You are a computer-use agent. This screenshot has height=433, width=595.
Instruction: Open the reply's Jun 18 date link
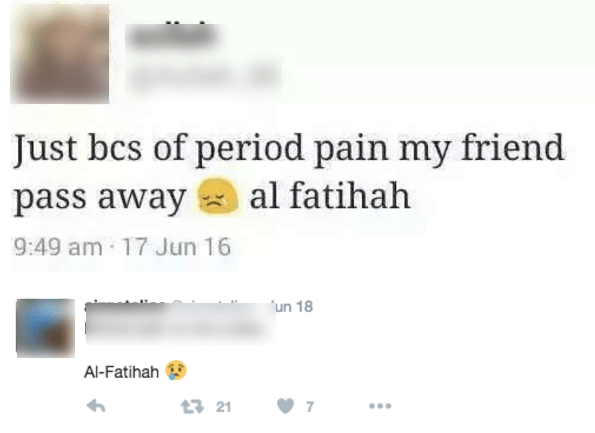292,307
